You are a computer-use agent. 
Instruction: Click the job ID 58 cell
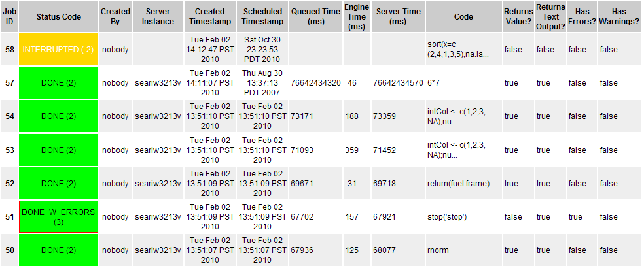pos(10,49)
